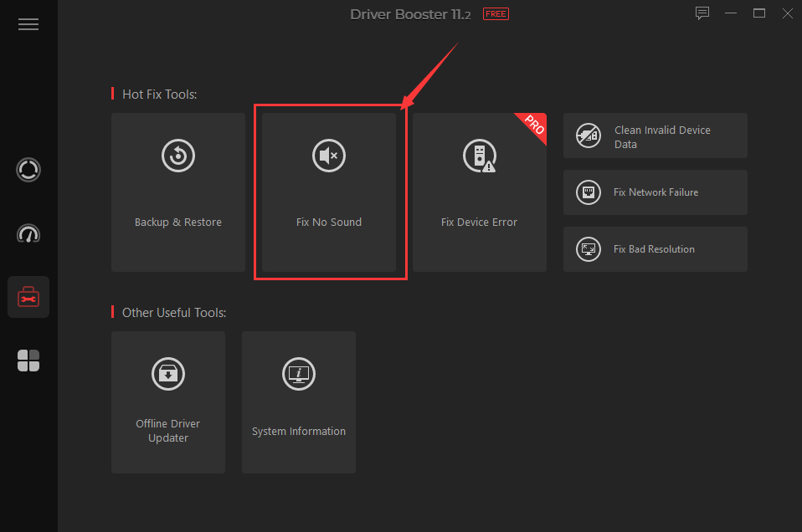The height and width of the screenshot is (532, 802).
Task: Close the Driver Booster window
Action: 788,13
